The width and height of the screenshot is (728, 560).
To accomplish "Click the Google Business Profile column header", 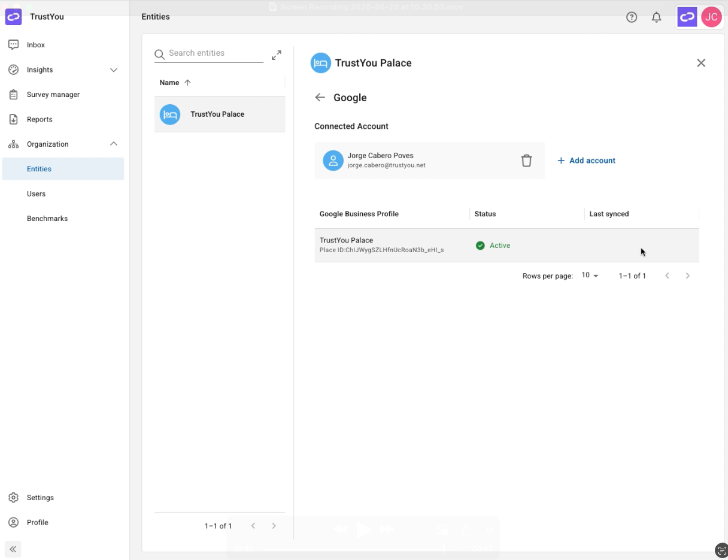I will pyautogui.click(x=359, y=214).
